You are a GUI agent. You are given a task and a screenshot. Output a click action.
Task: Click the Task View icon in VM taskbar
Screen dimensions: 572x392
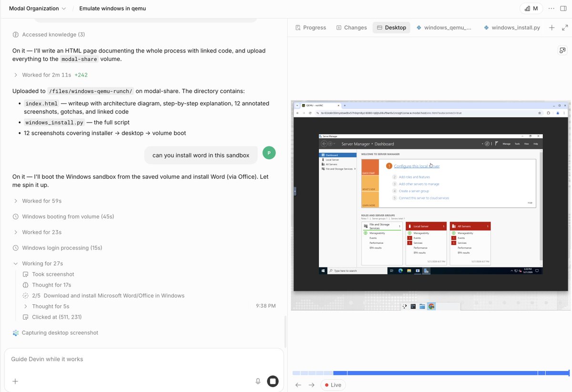392,270
